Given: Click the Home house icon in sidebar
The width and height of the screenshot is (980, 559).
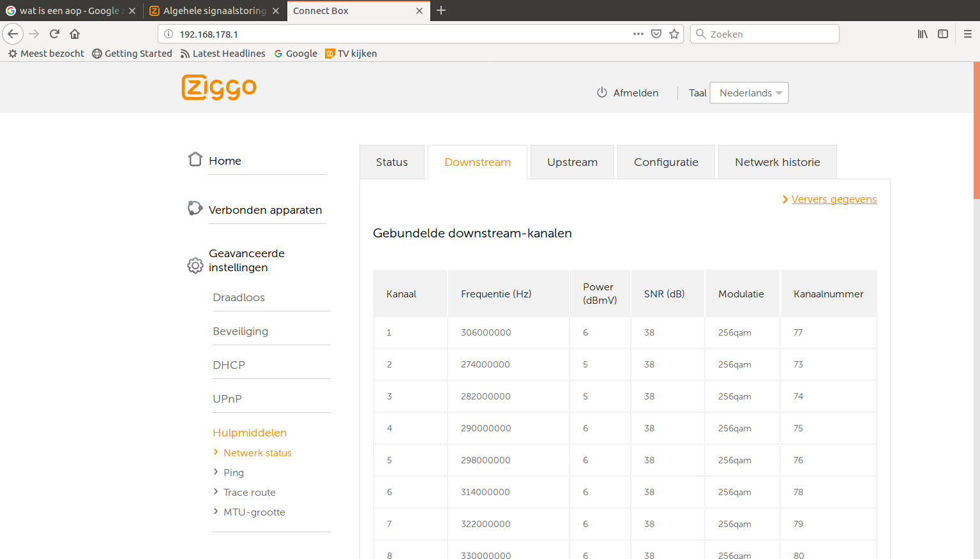Looking at the screenshot, I should coord(195,159).
